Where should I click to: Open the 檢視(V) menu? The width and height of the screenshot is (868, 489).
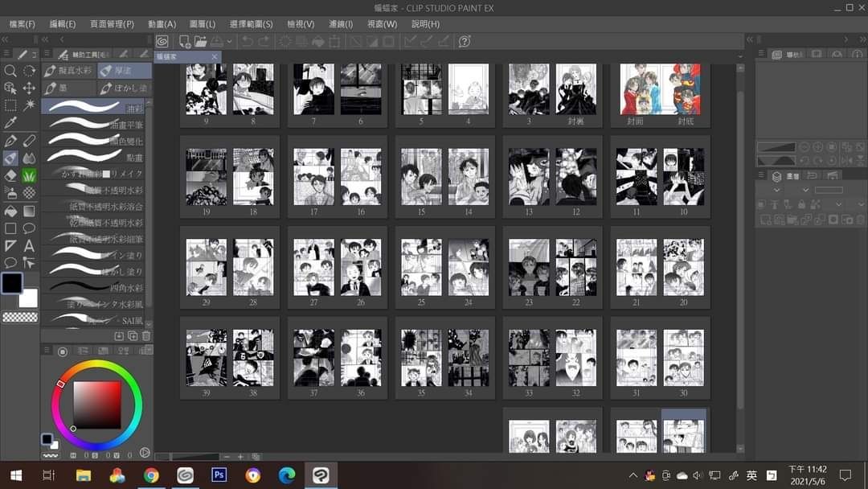[x=301, y=24]
